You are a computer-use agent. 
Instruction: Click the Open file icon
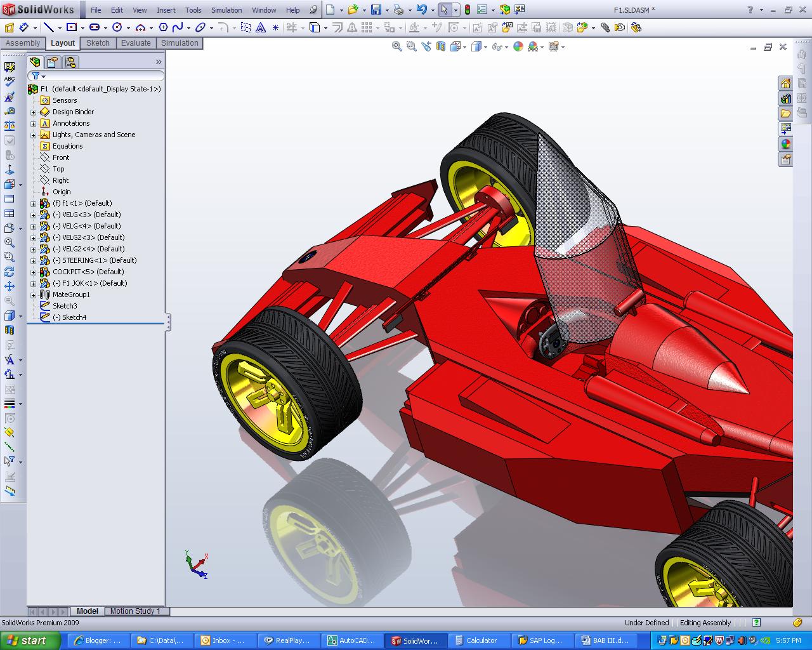click(353, 10)
